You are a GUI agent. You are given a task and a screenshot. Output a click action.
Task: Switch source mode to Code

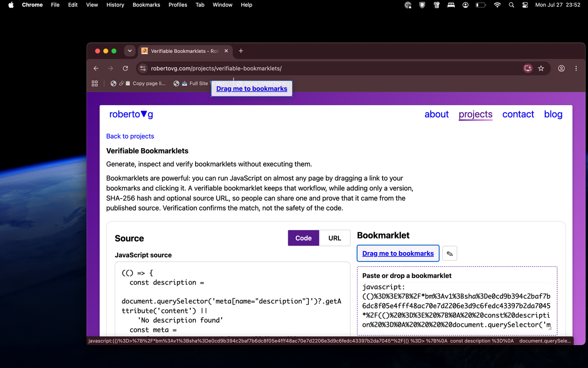pos(303,238)
